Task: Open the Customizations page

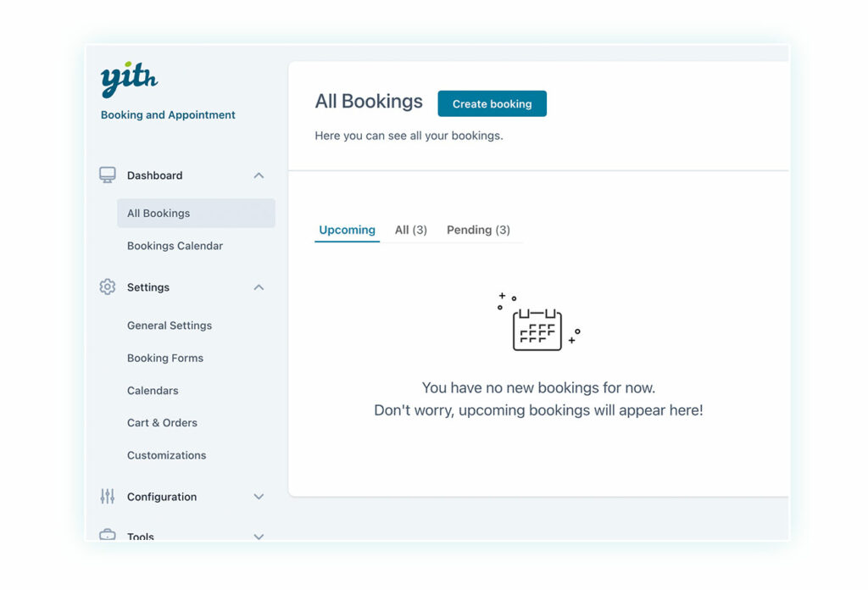Action: [166, 455]
